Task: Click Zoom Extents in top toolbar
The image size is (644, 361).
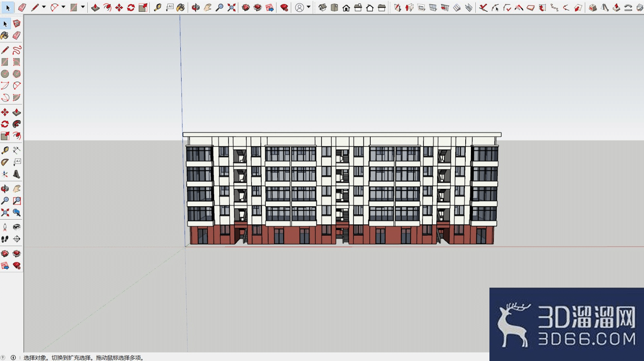Action: pyautogui.click(x=231, y=7)
